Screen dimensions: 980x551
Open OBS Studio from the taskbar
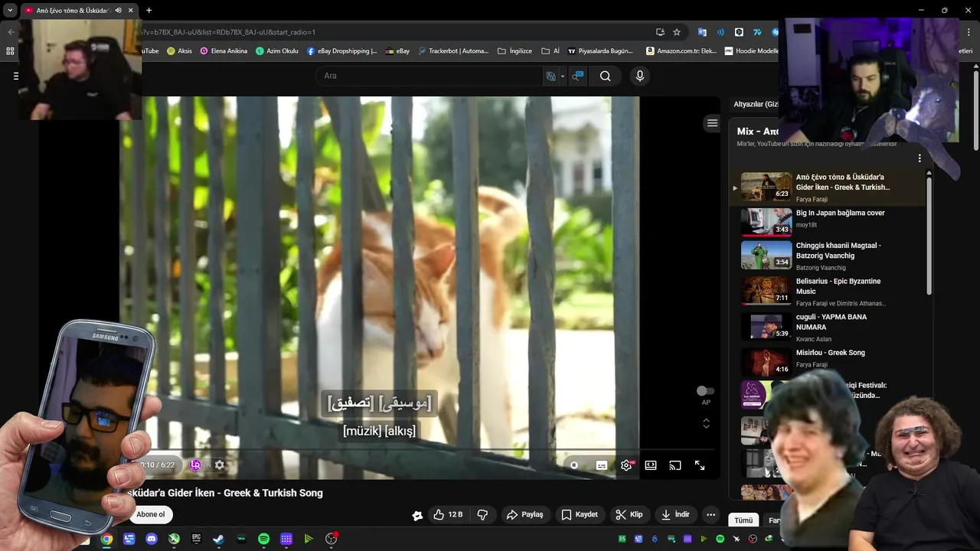tap(332, 539)
